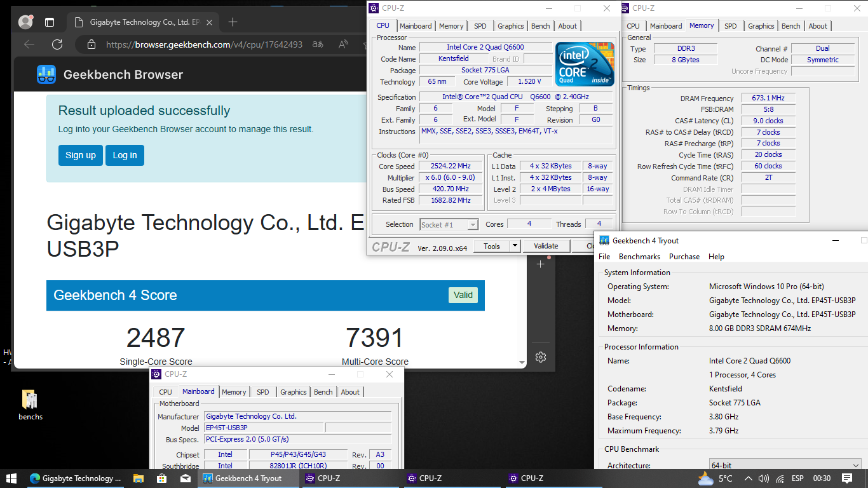Switch to SPD tab in CPU-Z CPU window

480,26
